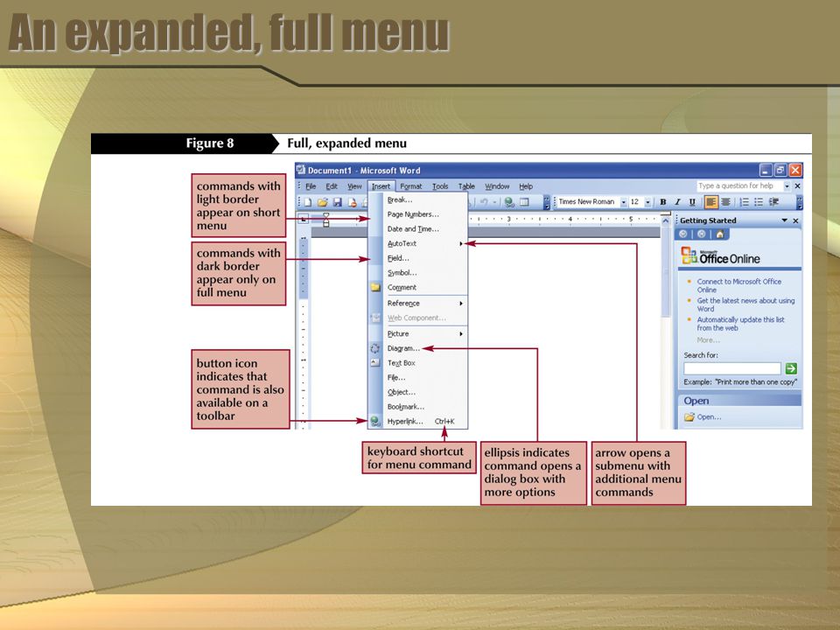Open the Window menu

click(497, 186)
